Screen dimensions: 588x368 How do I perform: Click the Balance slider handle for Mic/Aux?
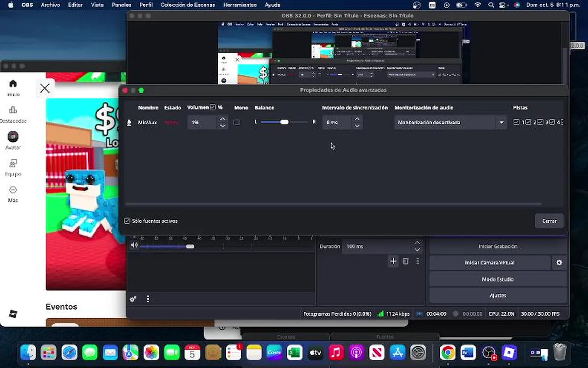coord(285,122)
